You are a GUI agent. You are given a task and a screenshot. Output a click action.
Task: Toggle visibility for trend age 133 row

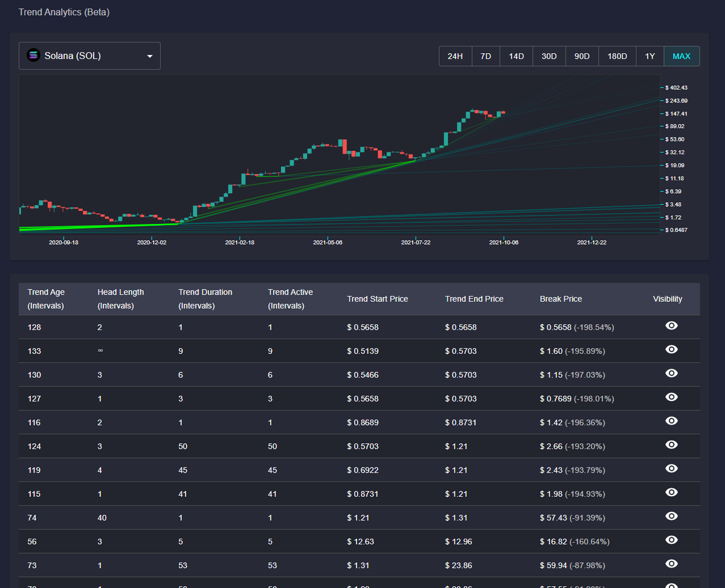[671, 350]
